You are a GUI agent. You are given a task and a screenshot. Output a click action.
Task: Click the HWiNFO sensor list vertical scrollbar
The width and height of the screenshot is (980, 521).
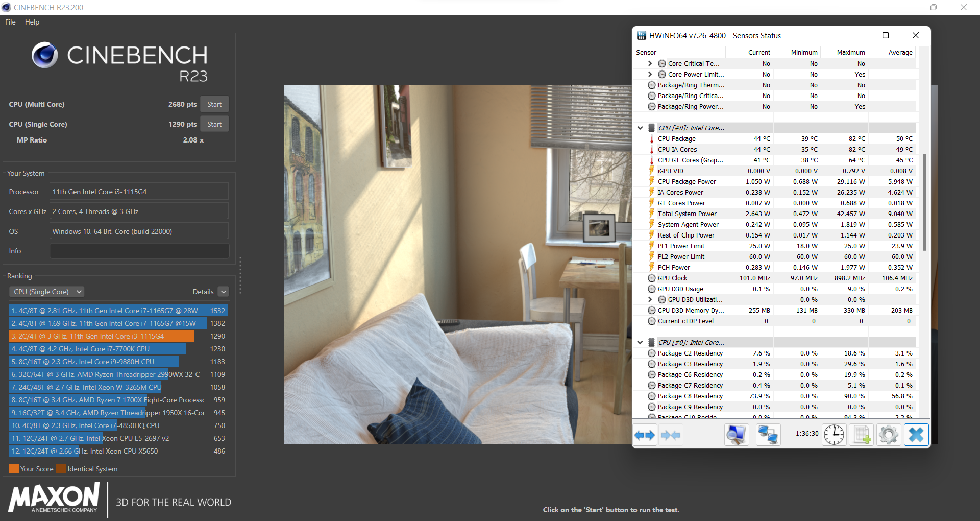click(x=924, y=202)
